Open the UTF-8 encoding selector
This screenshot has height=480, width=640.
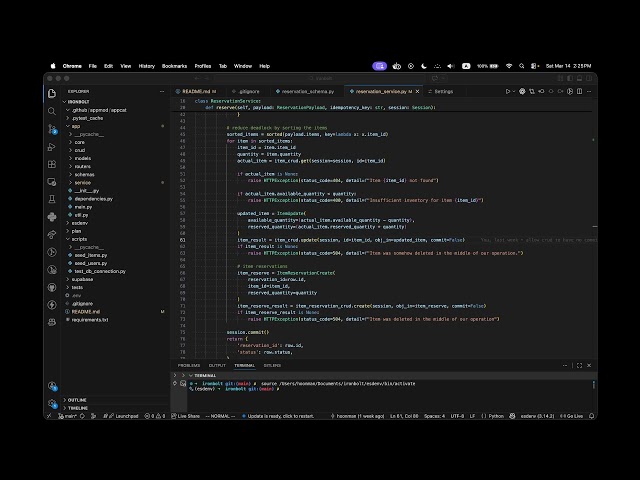457,416
